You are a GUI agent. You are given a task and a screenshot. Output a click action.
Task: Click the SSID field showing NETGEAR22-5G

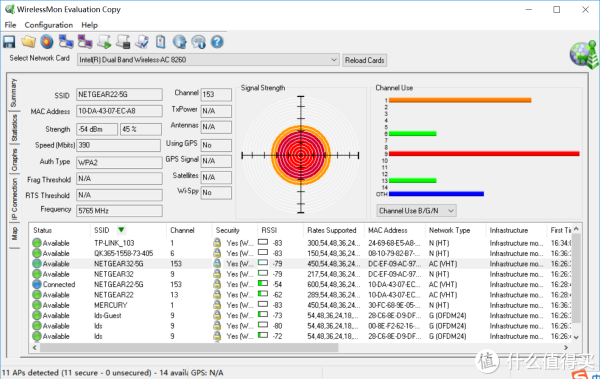click(x=119, y=95)
